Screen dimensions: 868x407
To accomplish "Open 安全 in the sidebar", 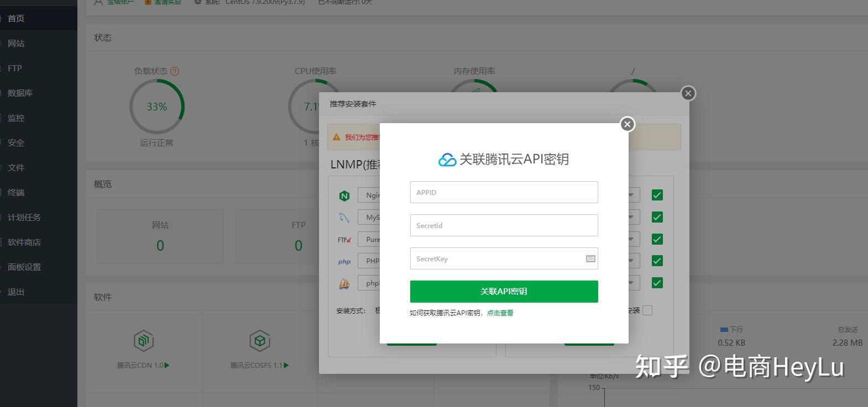I will pyautogui.click(x=39, y=142).
